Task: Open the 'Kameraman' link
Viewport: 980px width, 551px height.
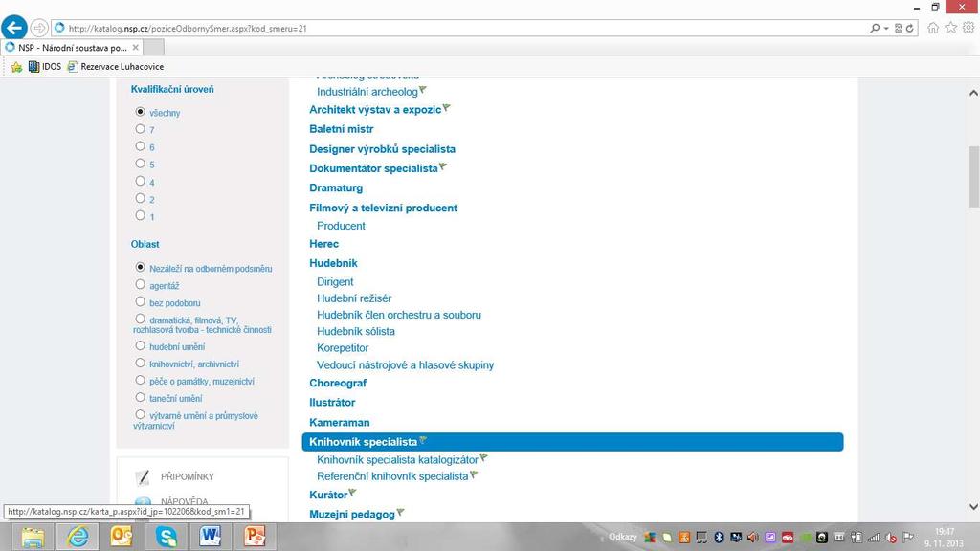Action: tap(340, 423)
